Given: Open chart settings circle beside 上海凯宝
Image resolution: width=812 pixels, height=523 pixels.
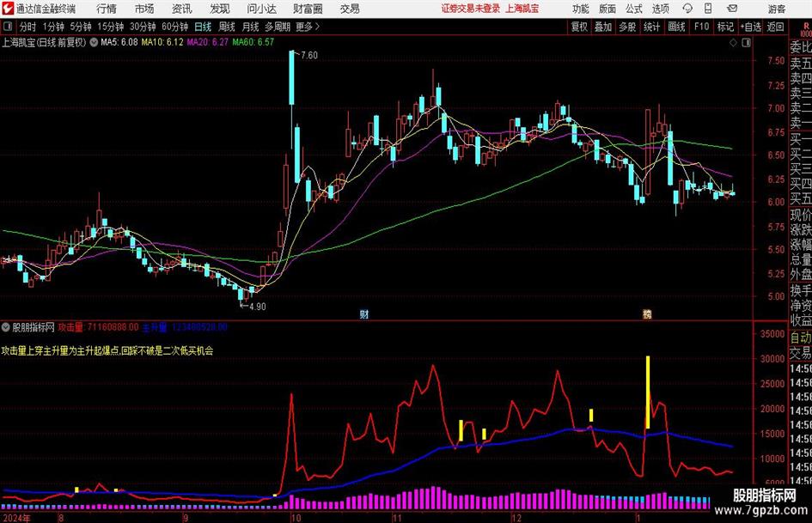Looking at the screenshot, I should [x=94, y=42].
